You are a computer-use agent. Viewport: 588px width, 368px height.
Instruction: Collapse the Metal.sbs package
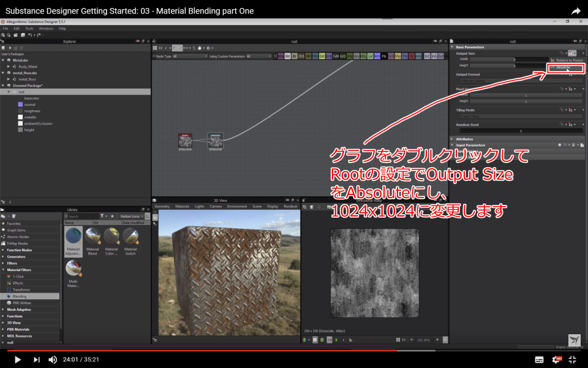[3, 60]
